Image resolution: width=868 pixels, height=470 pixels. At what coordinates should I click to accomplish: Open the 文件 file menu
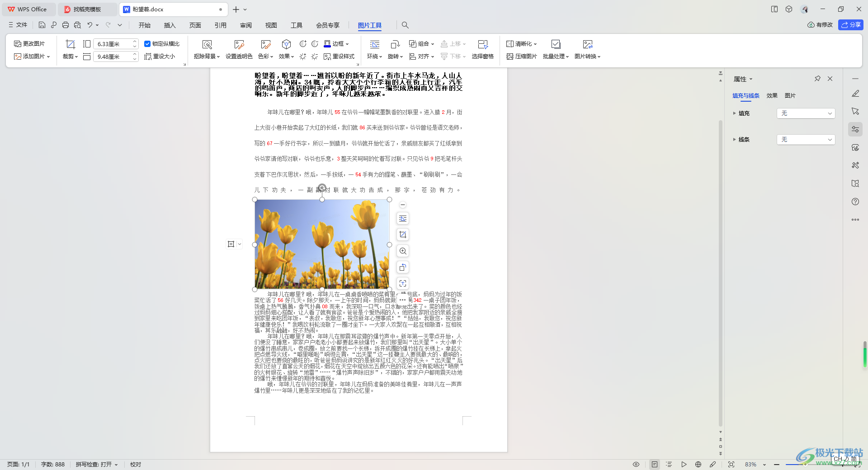18,25
